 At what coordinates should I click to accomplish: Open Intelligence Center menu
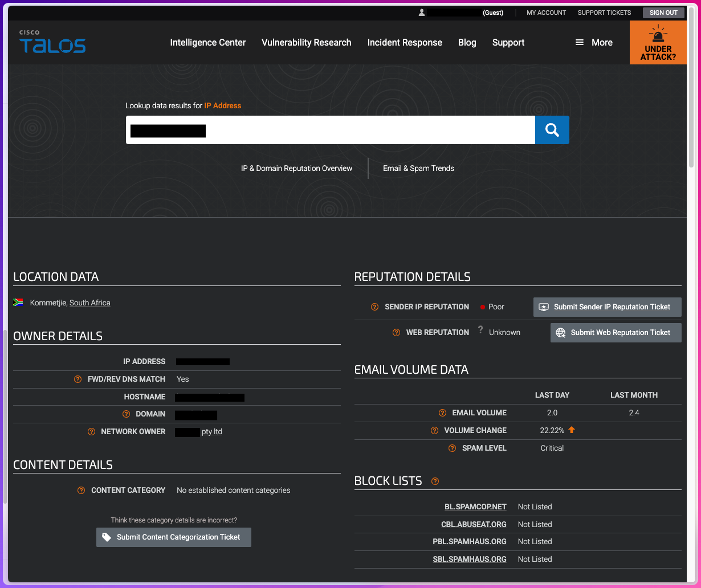click(208, 42)
